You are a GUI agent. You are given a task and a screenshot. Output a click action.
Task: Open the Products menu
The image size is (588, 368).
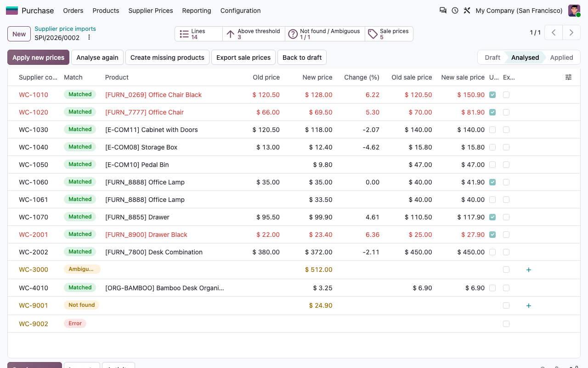point(106,11)
